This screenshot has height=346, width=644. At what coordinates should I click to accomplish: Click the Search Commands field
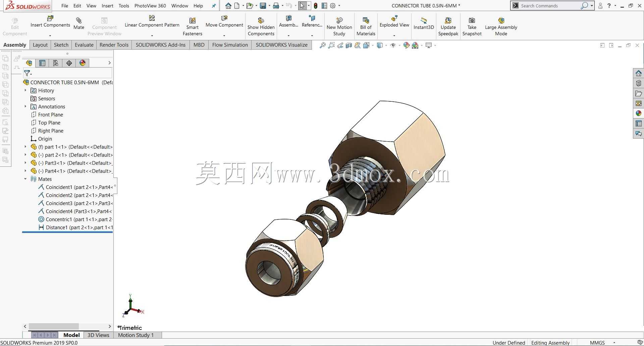click(549, 6)
